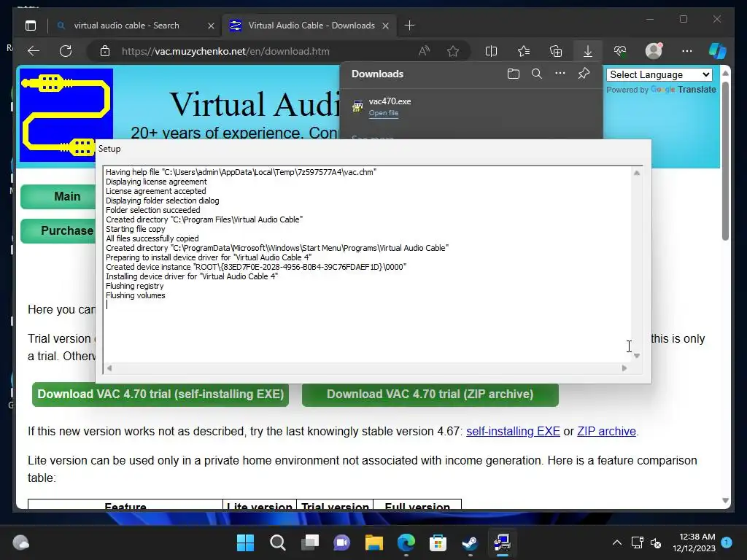This screenshot has height=560, width=747.
Task: Reload the current page
Action: click(66, 51)
